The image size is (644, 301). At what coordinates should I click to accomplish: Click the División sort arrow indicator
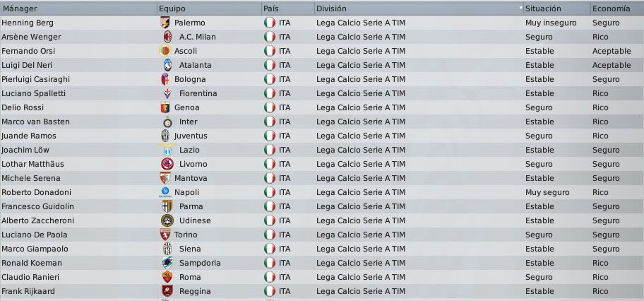[x=521, y=7]
